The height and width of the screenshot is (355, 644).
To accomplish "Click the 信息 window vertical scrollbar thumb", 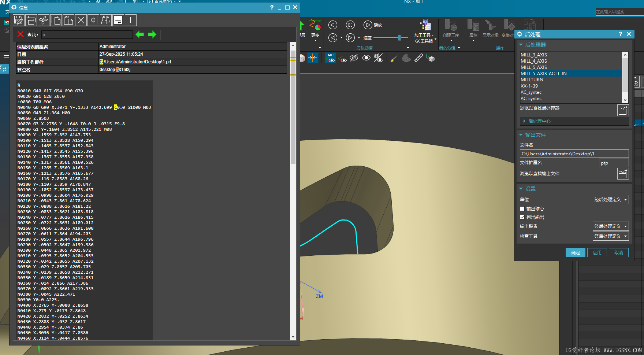I will point(293,107).
